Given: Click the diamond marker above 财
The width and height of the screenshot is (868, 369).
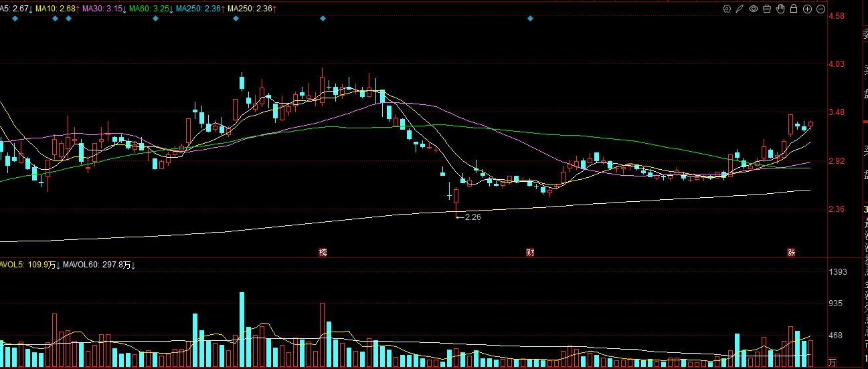Looking at the screenshot, I should point(530,19).
